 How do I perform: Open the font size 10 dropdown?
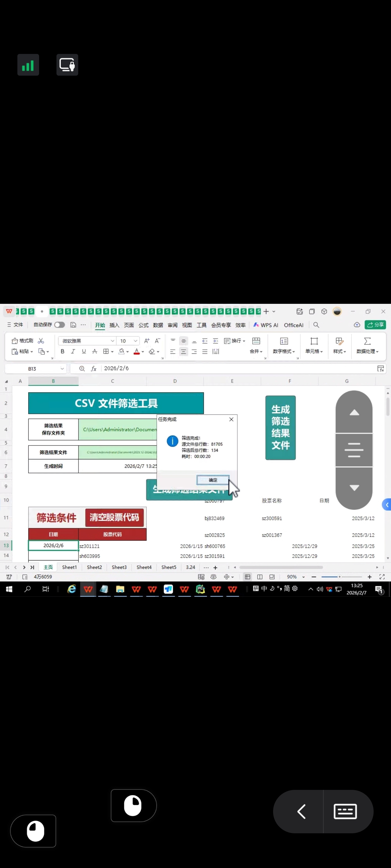[136, 341]
